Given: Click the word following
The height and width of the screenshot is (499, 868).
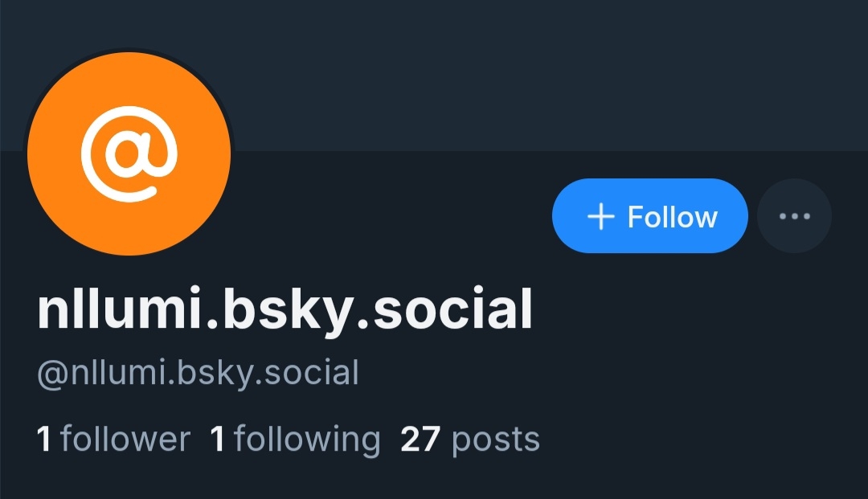Looking at the screenshot, I should [x=307, y=440].
